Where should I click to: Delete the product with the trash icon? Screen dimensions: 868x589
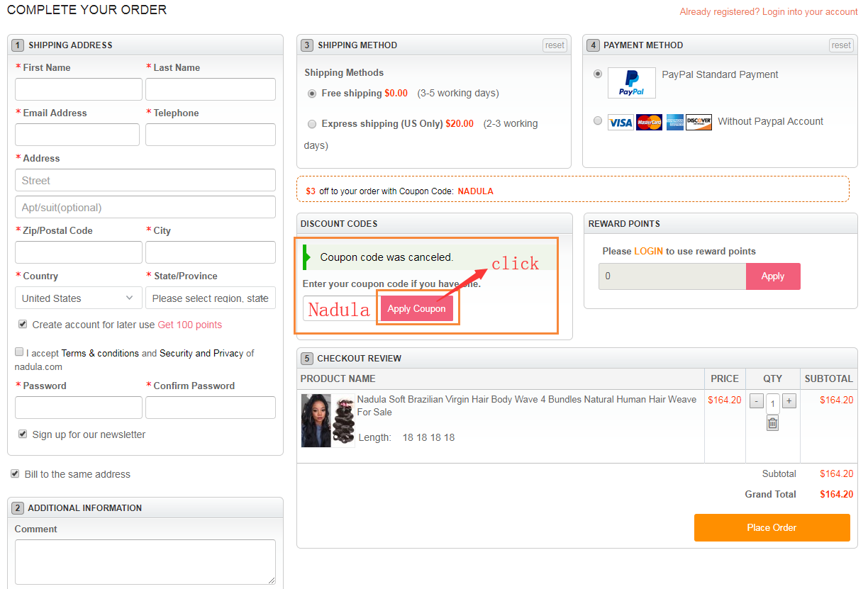773,423
